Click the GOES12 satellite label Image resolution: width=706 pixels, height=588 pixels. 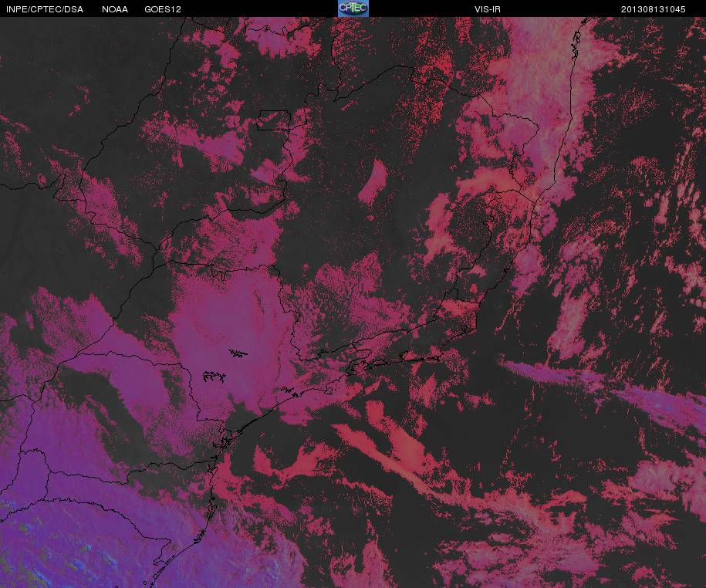click(x=163, y=9)
